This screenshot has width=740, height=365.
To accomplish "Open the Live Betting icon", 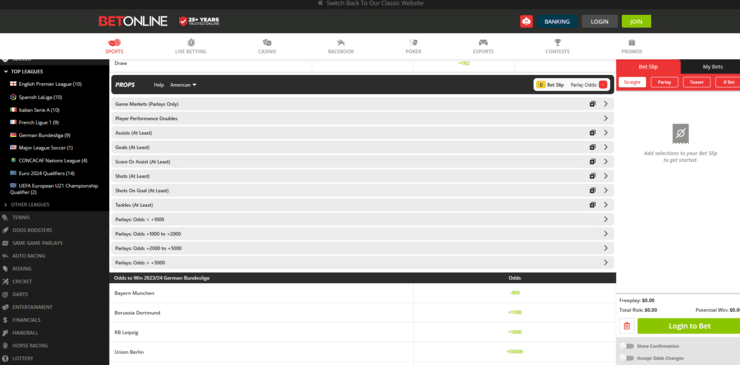I will pyautogui.click(x=191, y=42).
